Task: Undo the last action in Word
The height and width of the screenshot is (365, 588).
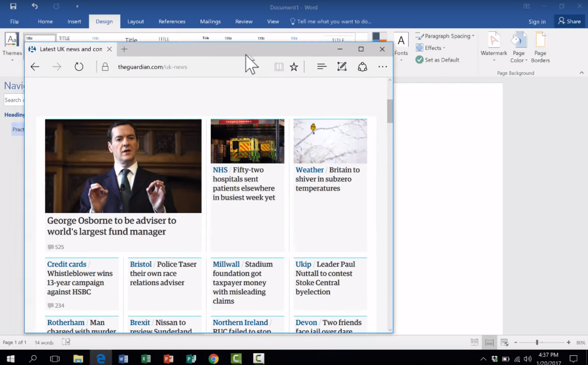Action: pyautogui.click(x=34, y=6)
